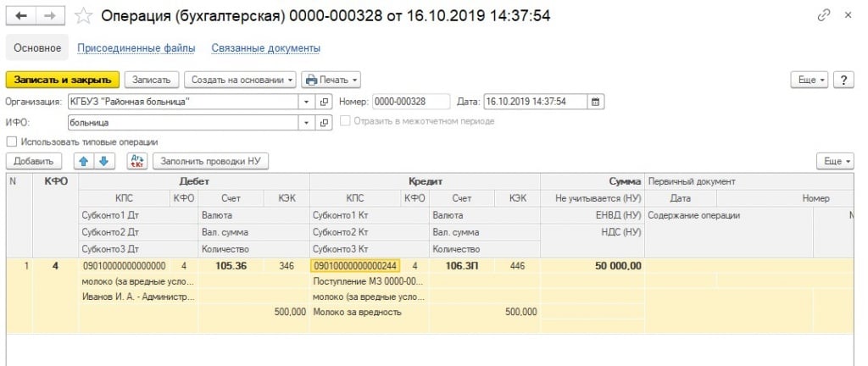Screen dimensions: 868x366
Task: Click the Дебет column group header
Action: (x=194, y=181)
